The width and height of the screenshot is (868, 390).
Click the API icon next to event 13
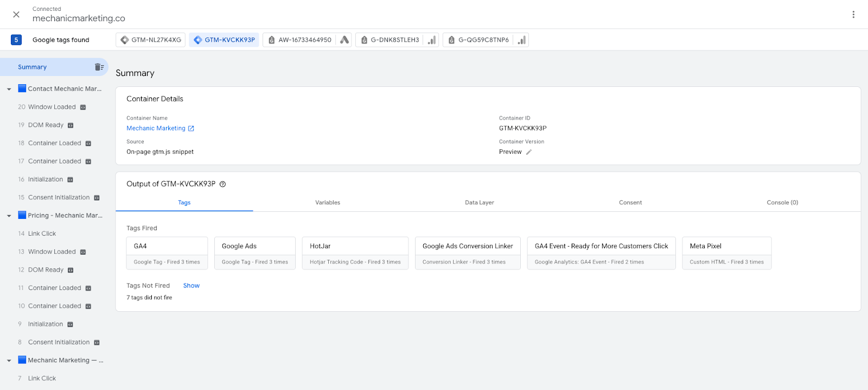pos(83,252)
